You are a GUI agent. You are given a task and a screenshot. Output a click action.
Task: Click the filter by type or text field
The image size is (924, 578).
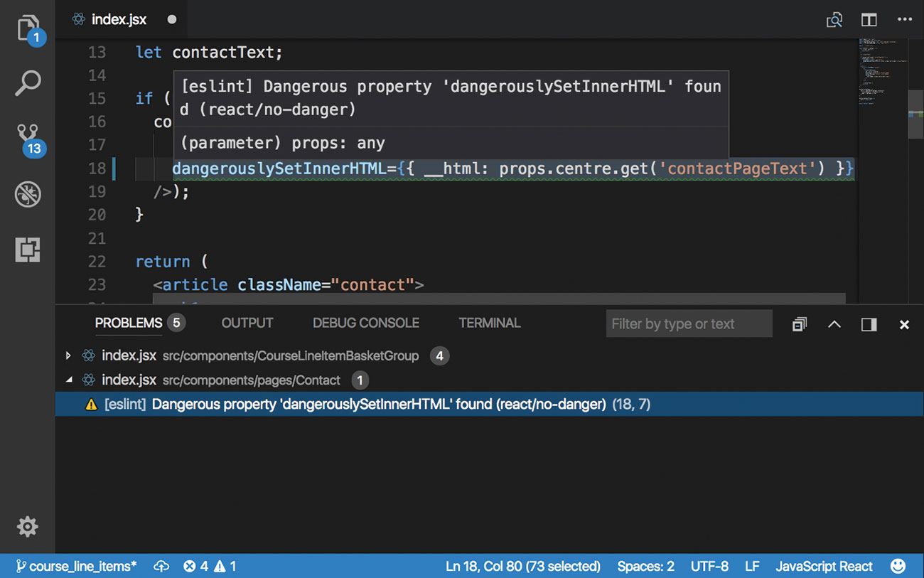688,323
